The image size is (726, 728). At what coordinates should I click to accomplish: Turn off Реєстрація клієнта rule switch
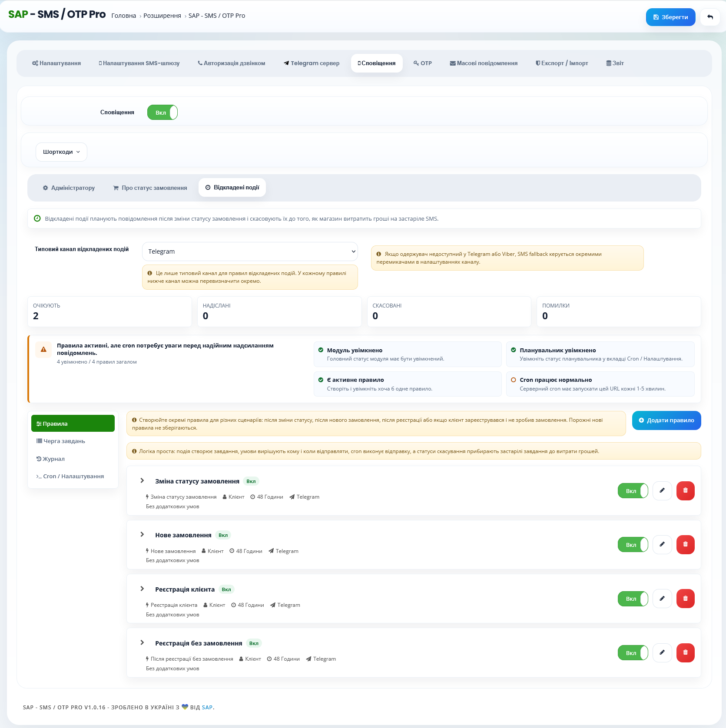click(633, 599)
